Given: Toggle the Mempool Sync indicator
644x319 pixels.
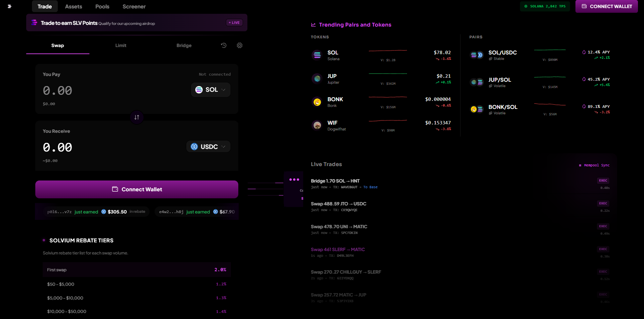Looking at the screenshot, I should point(594,165).
